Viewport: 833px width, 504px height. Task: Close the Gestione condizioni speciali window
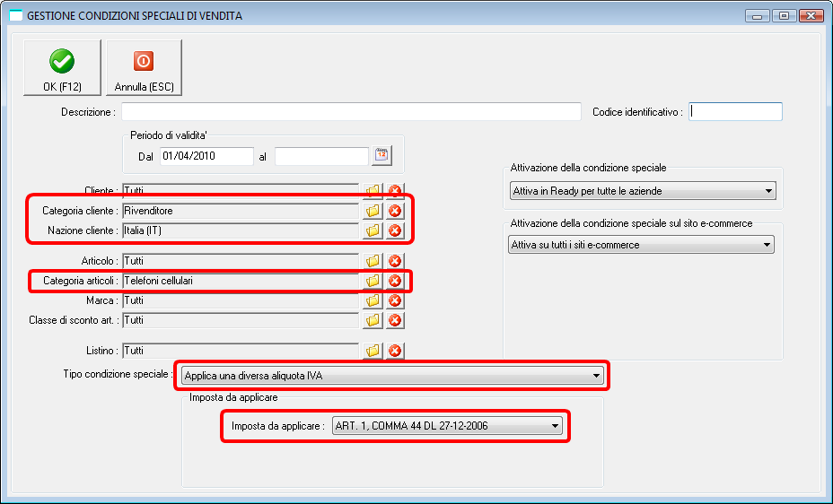(811, 16)
